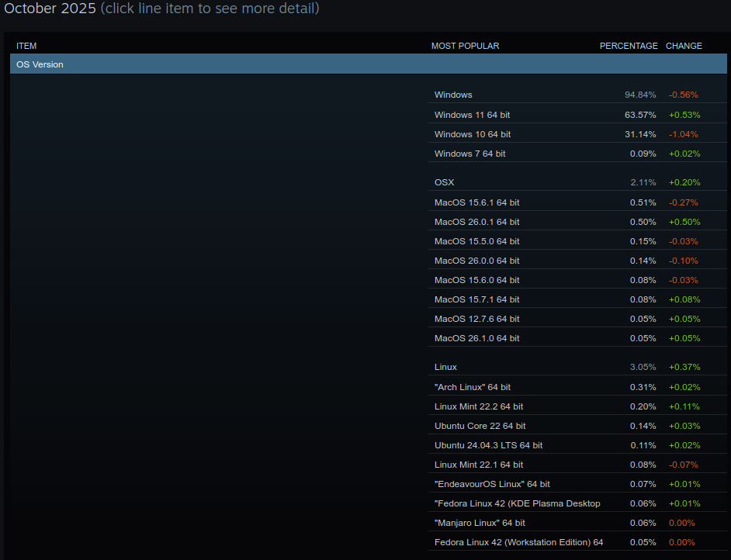Click the -1.04% change value
The width and height of the screenshot is (731, 560).
pyautogui.click(x=684, y=134)
